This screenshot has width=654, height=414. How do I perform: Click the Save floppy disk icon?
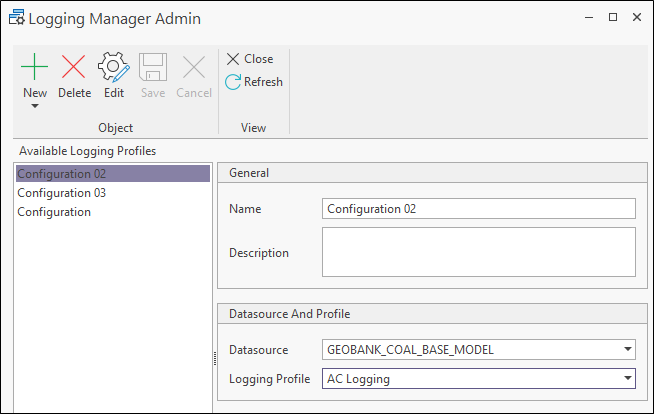point(153,68)
